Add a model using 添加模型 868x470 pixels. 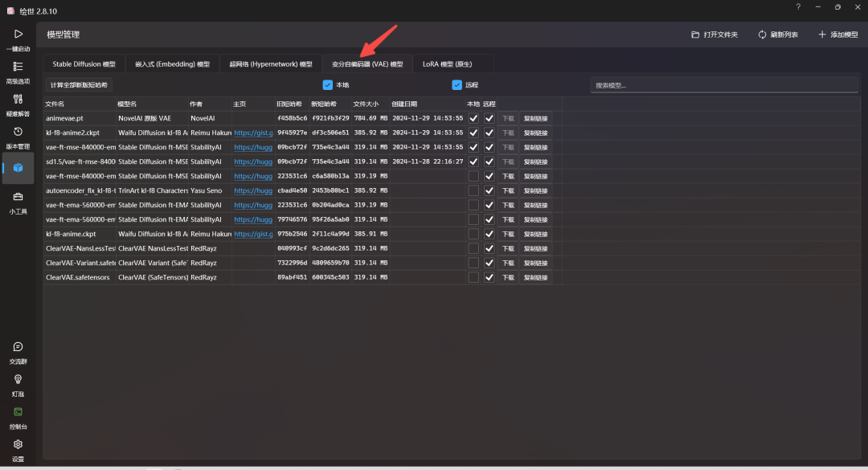(836, 35)
